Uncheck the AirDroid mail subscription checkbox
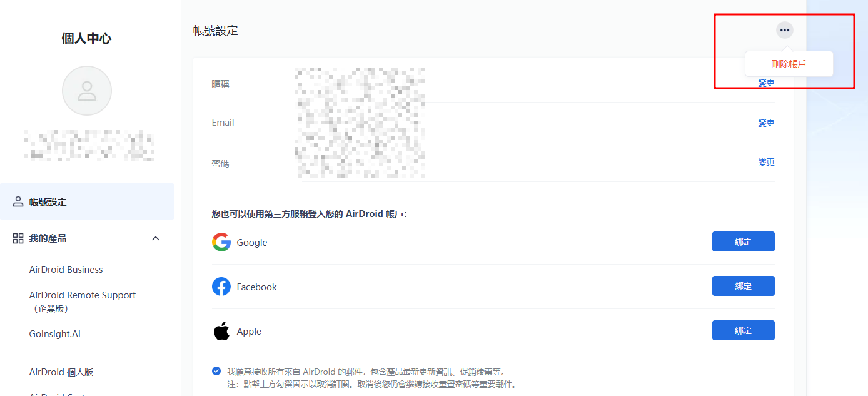 tap(216, 371)
